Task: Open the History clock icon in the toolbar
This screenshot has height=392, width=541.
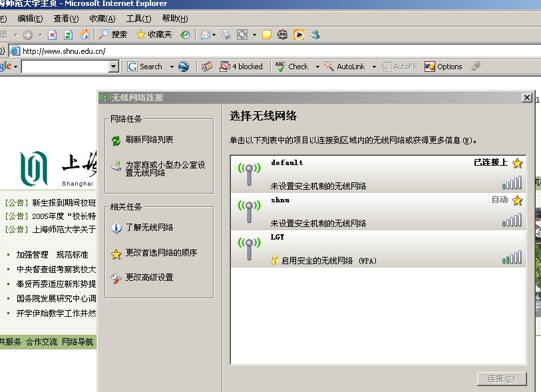Action: click(x=185, y=35)
